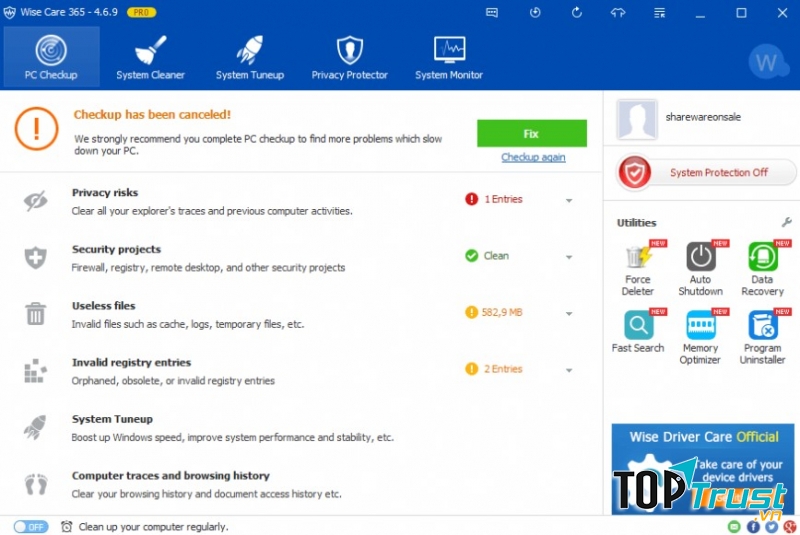Click the Useless files heading
This screenshot has width=800, height=535.
(104, 306)
